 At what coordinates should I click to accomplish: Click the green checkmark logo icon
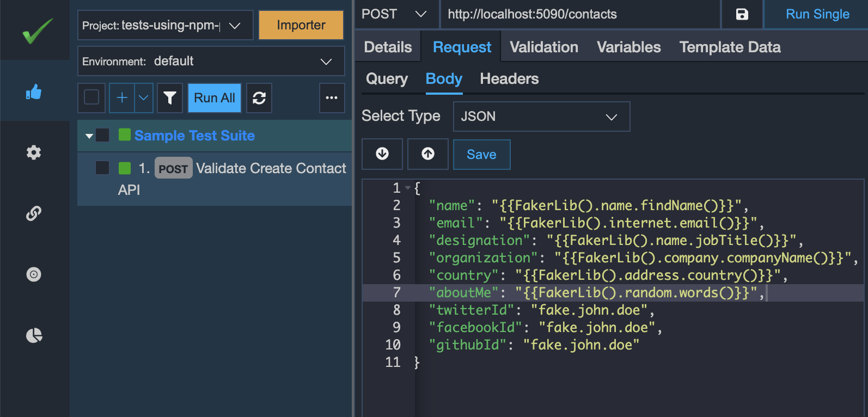37,31
